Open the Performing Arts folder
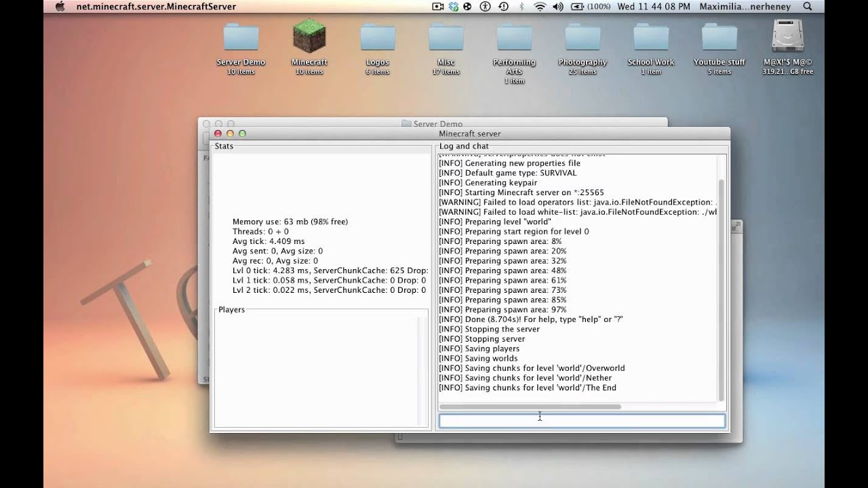Viewport: 868px width, 488px height. (x=514, y=37)
